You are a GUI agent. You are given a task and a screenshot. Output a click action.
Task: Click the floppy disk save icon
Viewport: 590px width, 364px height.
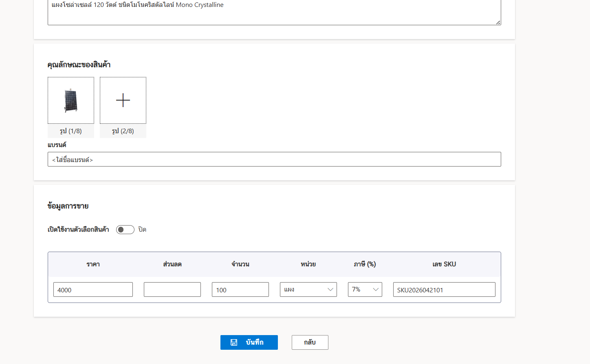coord(234,342)
